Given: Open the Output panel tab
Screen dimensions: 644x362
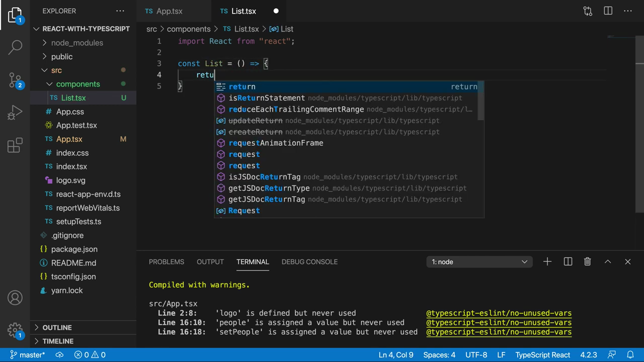Looking at the screenshot, I should 210,261.
